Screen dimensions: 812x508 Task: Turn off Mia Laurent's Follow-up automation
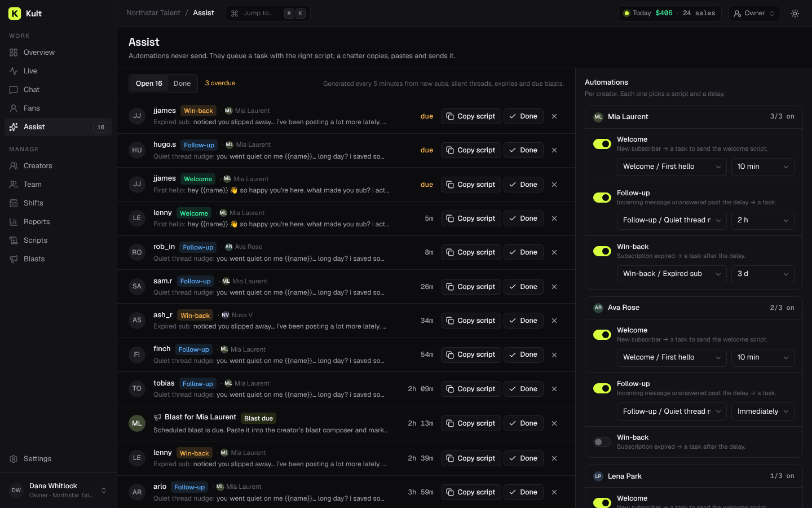coord(602,198)
